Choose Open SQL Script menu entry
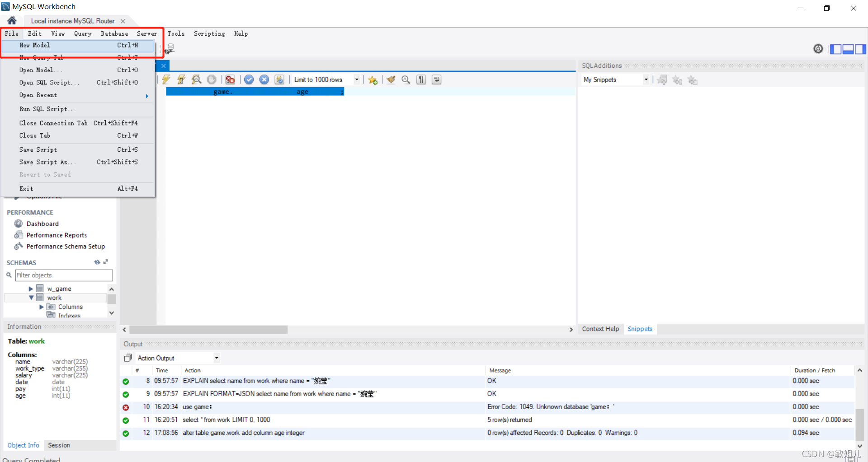868x462 pixels. (x=78, y=82)
